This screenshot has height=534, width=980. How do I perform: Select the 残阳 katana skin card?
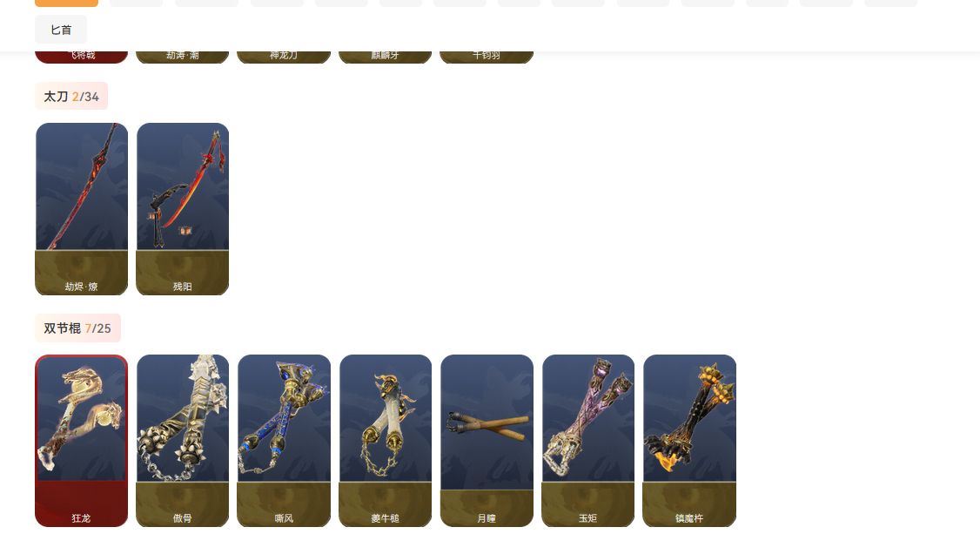(183, 209)
